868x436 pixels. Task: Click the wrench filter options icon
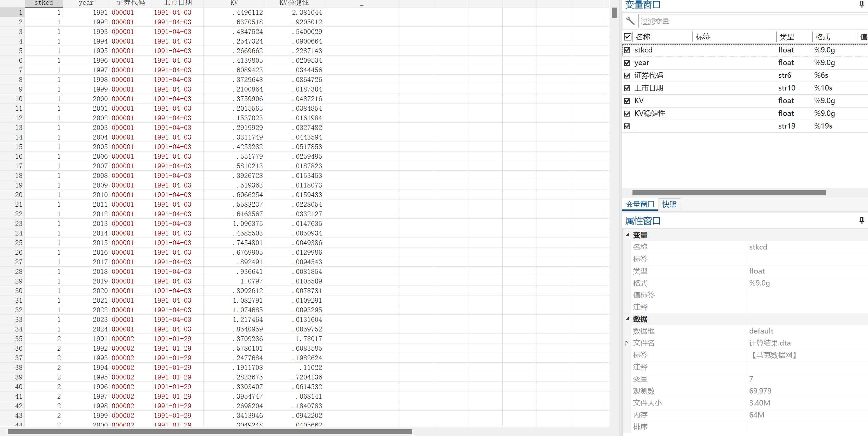click(630, 21)
